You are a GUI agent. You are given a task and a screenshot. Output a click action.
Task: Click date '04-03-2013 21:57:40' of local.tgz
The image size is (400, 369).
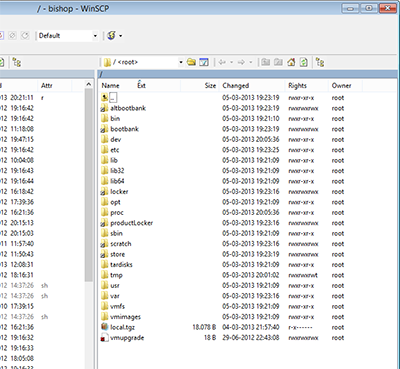tap(251, 327)
